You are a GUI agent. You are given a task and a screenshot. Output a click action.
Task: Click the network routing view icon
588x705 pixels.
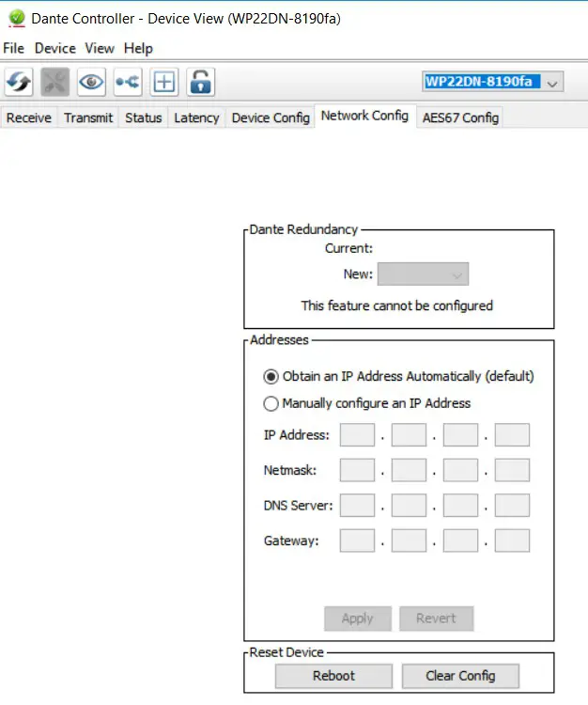click(128, 82)
